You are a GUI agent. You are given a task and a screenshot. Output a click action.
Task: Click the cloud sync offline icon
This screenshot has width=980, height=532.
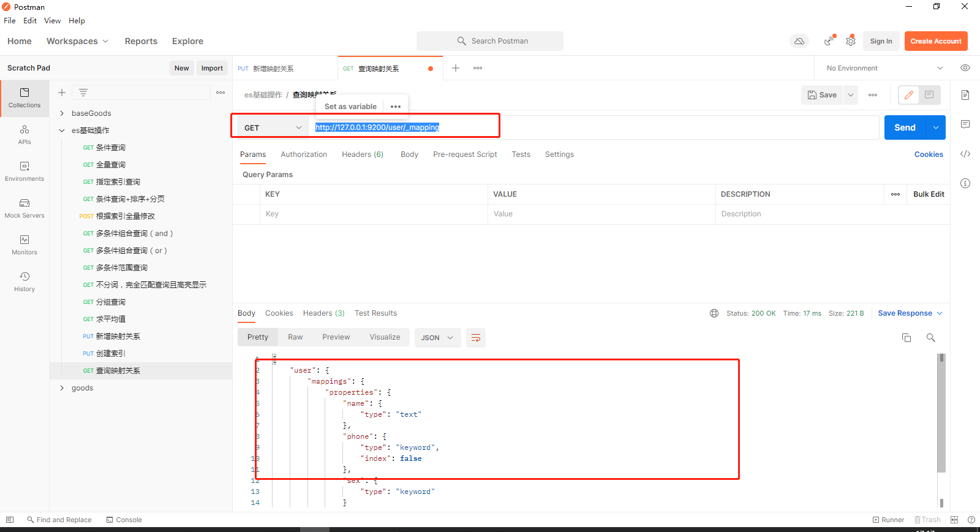pos(799,41)
